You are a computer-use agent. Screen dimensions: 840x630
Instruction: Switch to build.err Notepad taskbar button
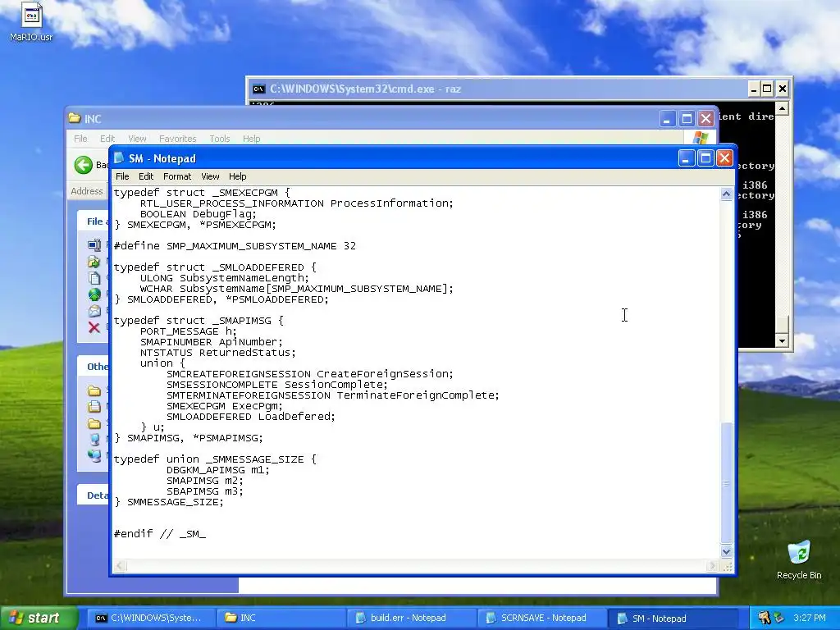pyautogui.click(x=411, y=618)
